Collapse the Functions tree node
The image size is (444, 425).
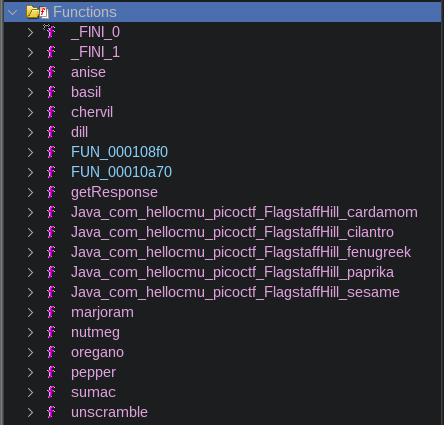click(x=13, y=13)
